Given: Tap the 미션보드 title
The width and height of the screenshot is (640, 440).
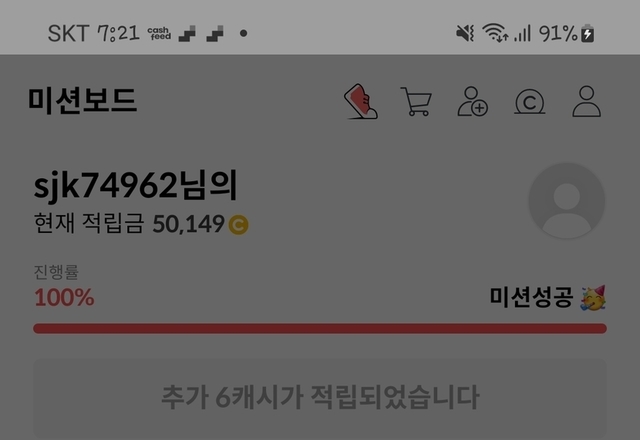Looking at the screenshot, I should [82, 100].
